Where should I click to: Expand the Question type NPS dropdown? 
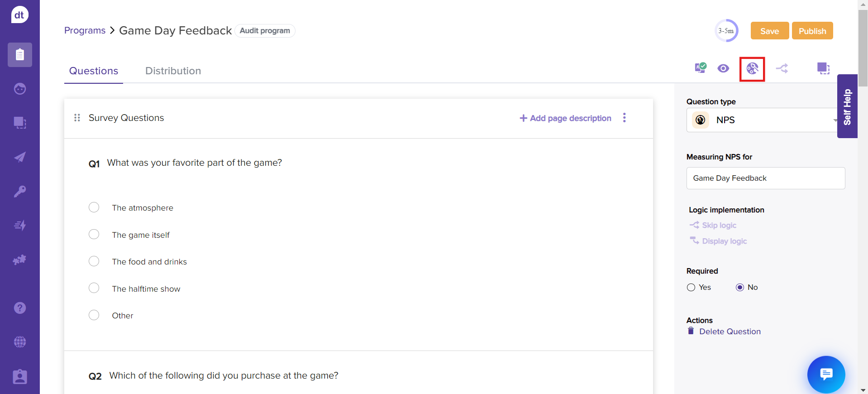[x=763, y=120]
